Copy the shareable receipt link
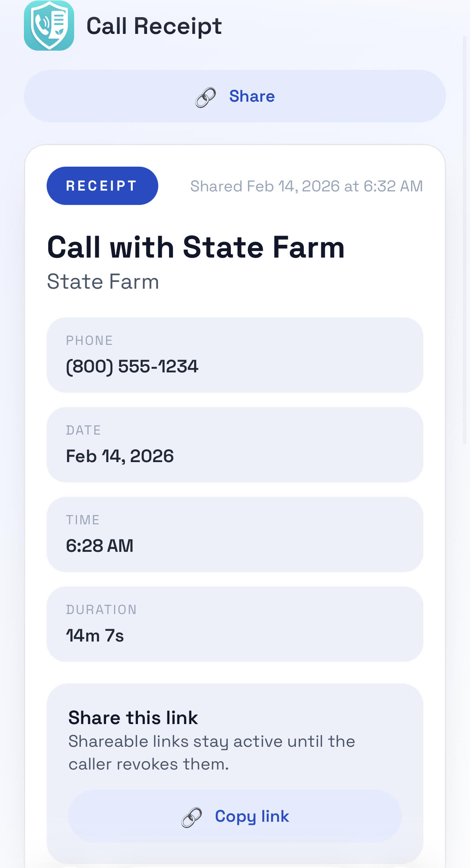 coord(252,816)
